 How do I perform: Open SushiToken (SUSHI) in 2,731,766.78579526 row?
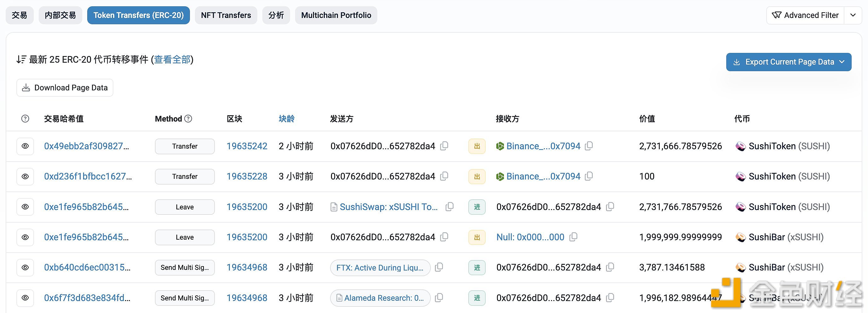pos(789,207)
